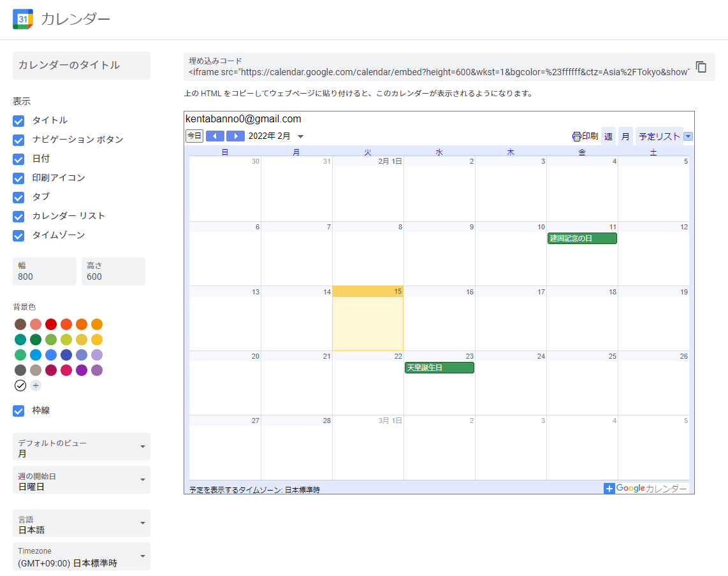Screen dimensions: 728x576
Task: Toggle the 印刷アイコン checkbox
Action: [18, 178]
